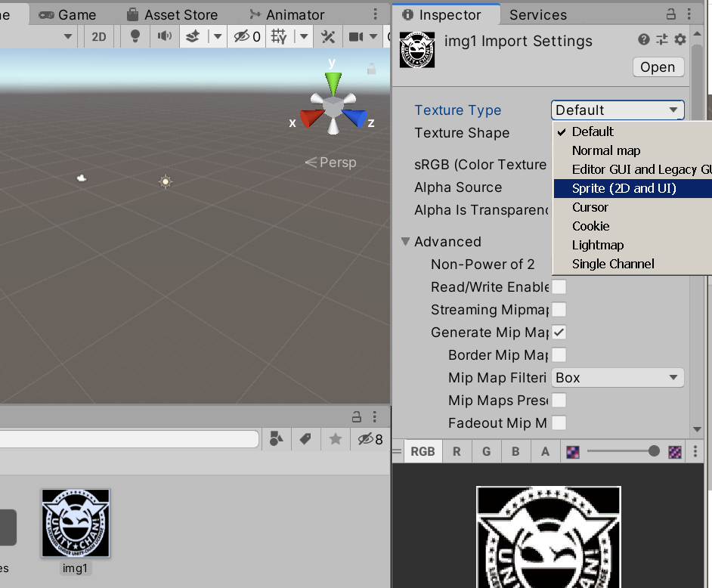
Task: Open Inspector three-dot options menu
Action: point(689,14)
